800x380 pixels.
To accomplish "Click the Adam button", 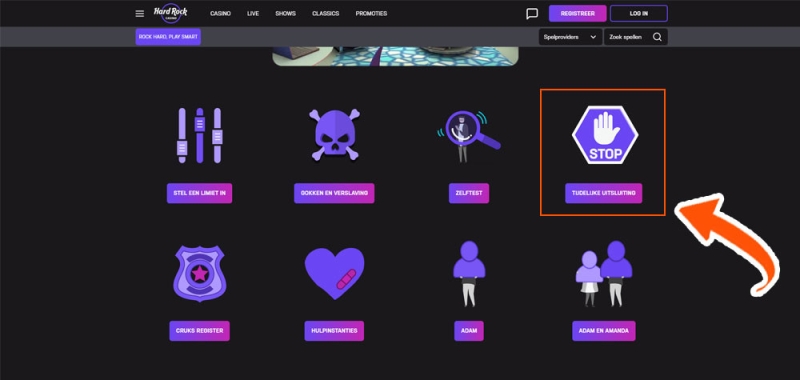I will click(469, 331).
